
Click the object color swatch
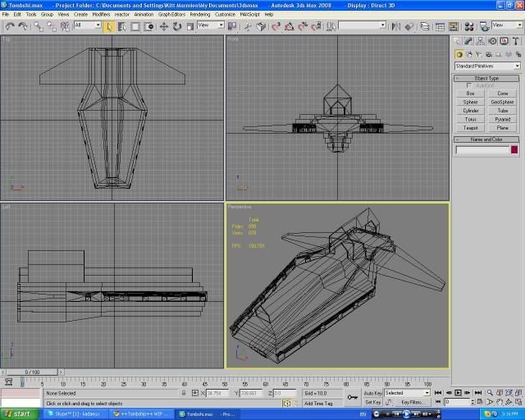click(514, 149)
